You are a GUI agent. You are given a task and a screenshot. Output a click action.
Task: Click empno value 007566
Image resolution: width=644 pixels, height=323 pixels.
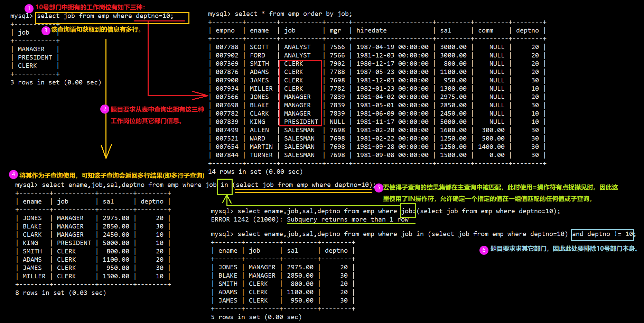pos(227,97)
